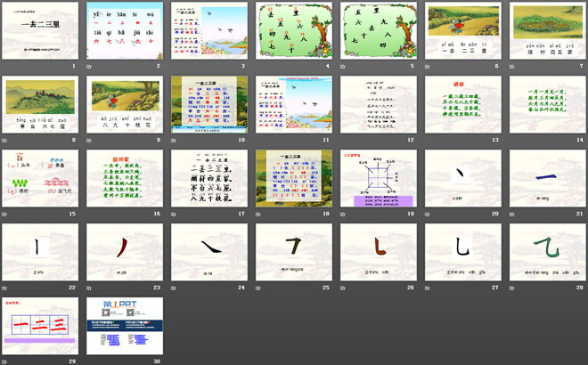Select slide 18 fill-in-the-blank poem

(x=294, y=178)
